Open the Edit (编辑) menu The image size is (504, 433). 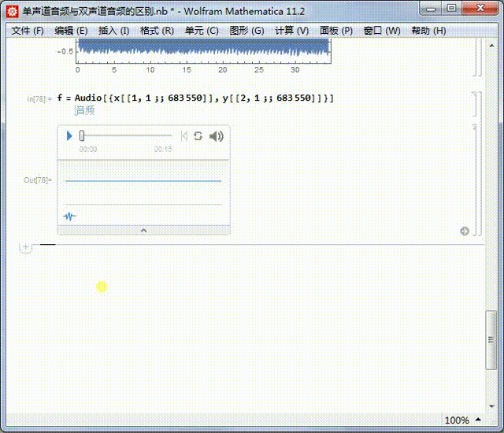pyautogui.click(x=71, y=31)
